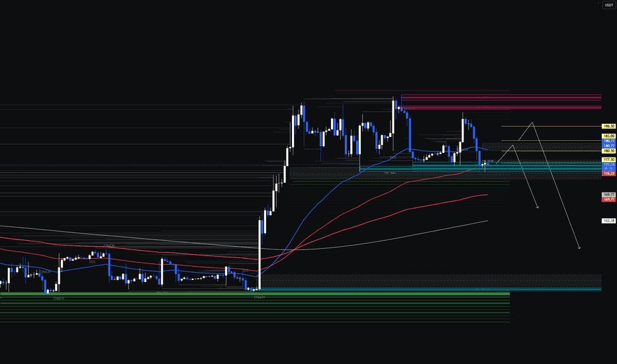Select the bright green demand zone band

coord(255,294)
